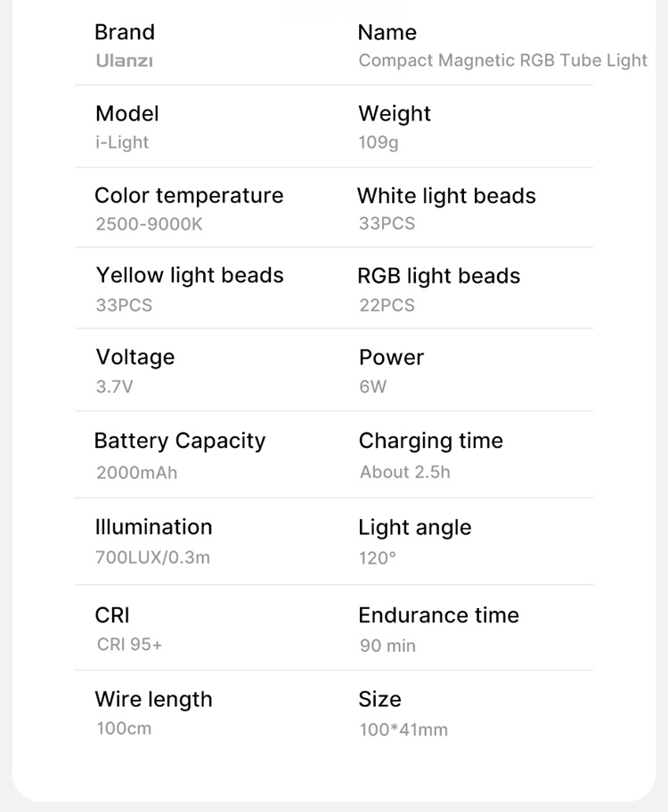Screen dimensions: 668x812
Task: Select the 2000mAh value
Action: point(136,473)
